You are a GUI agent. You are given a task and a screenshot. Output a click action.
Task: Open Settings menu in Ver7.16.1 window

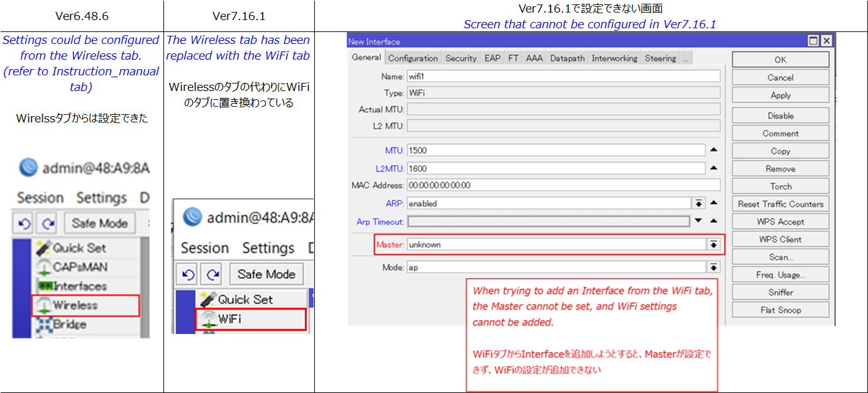pyautogui.click(x=268, y=248)
